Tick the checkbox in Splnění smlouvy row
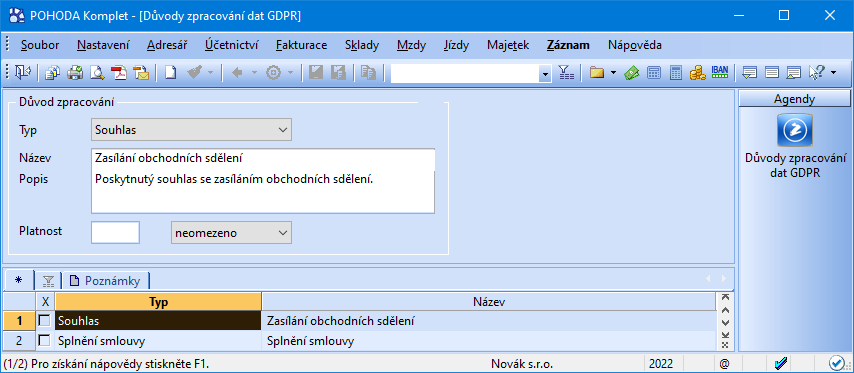The width and height of the screenshot is (854, 373). [x=45, y=341]
